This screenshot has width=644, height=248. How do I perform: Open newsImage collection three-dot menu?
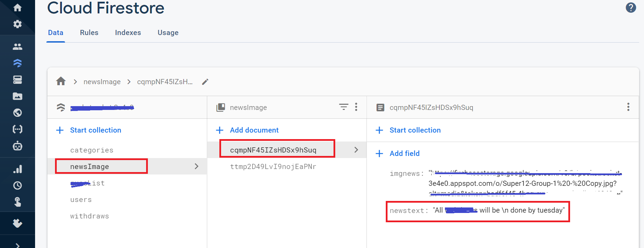(x=356, y=107)
